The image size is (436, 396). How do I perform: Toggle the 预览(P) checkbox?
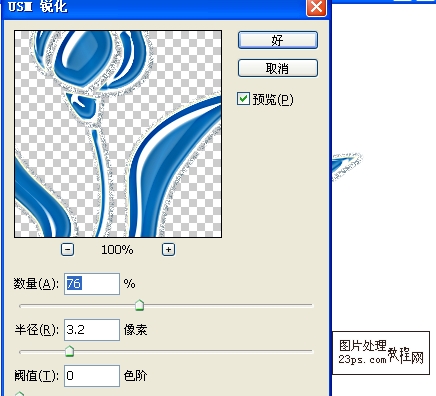click(x=243, y=99)
